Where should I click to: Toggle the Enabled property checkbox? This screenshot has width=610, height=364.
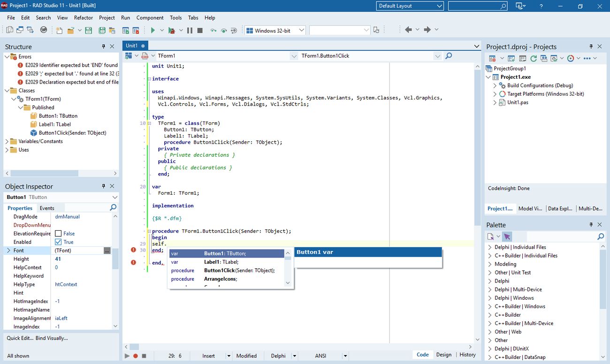tap(58, 242)
